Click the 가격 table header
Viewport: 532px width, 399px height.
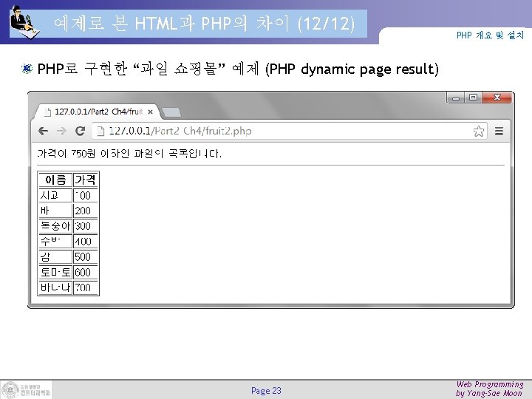point(86,180)
